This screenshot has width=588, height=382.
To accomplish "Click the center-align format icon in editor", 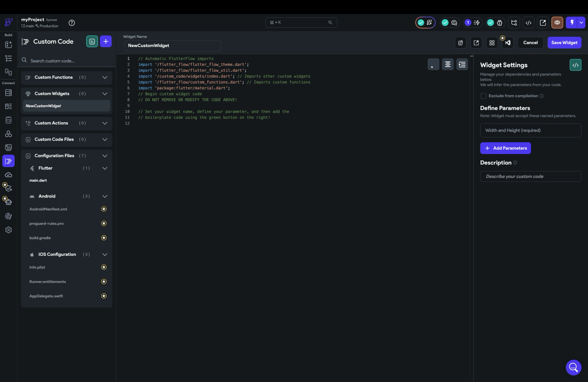I will 448,64.
